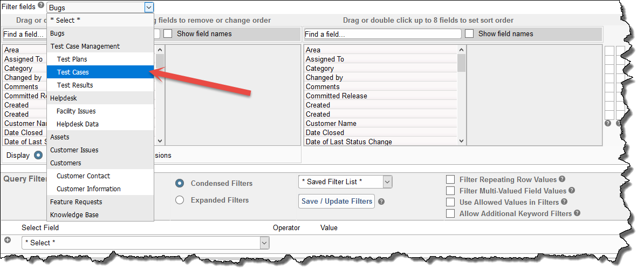Enable Filter Repeating Row Values checkbox

point(450,179)
